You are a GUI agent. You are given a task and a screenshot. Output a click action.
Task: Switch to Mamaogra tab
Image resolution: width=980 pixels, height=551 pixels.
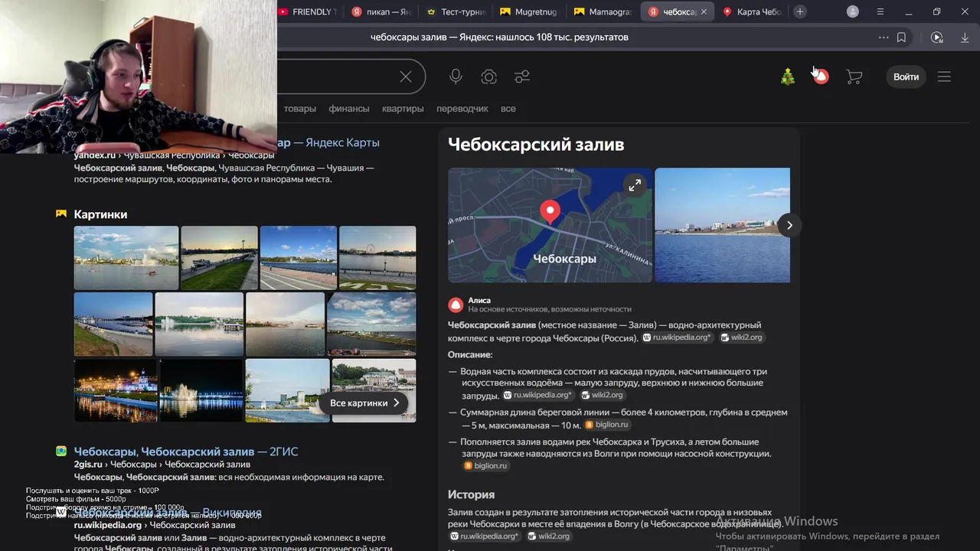(x=603, y=11)
